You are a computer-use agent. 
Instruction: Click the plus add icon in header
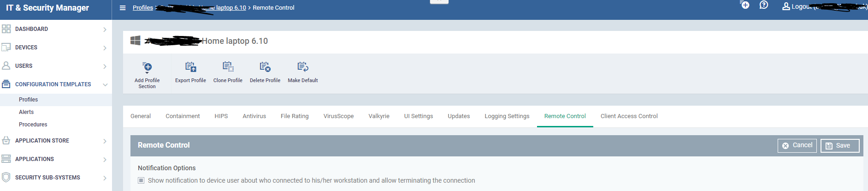click(745, 5)
